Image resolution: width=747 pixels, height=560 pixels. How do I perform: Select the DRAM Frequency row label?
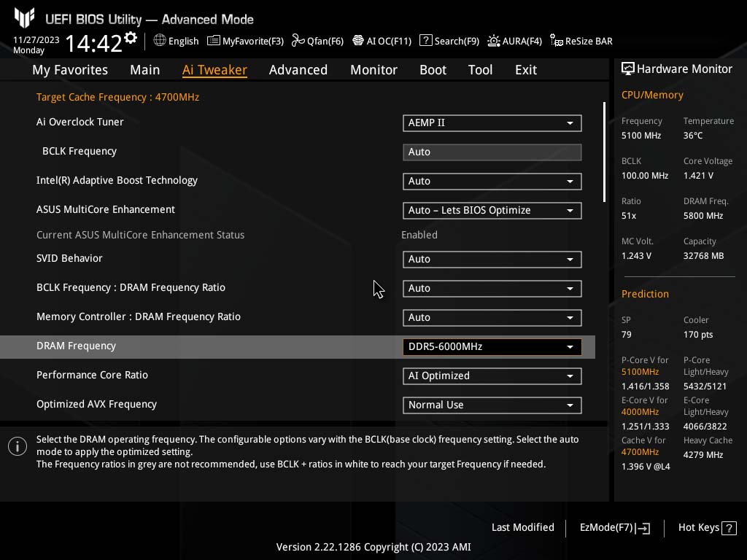point(76,346)
